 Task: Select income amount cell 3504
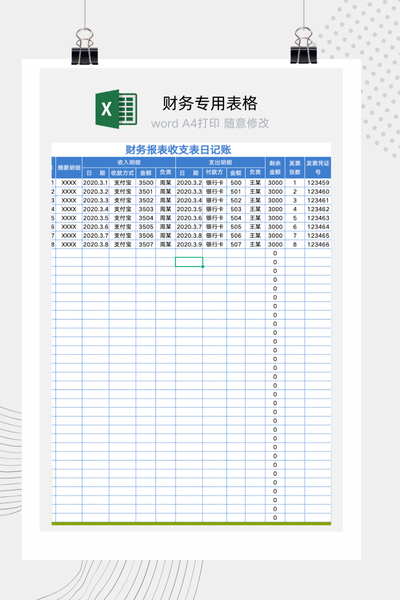tap(146, 218)
